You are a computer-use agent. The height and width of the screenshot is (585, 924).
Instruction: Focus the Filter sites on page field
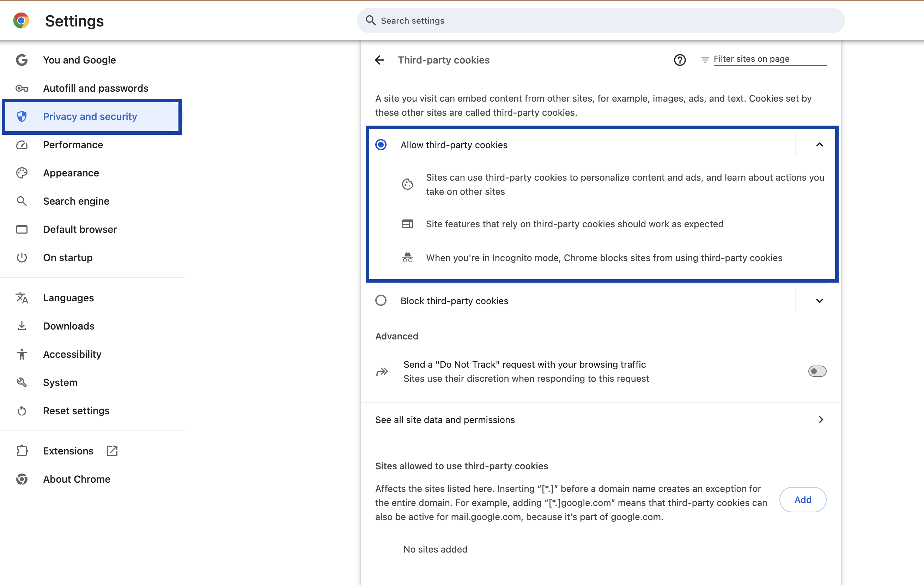tap(770, 59)
